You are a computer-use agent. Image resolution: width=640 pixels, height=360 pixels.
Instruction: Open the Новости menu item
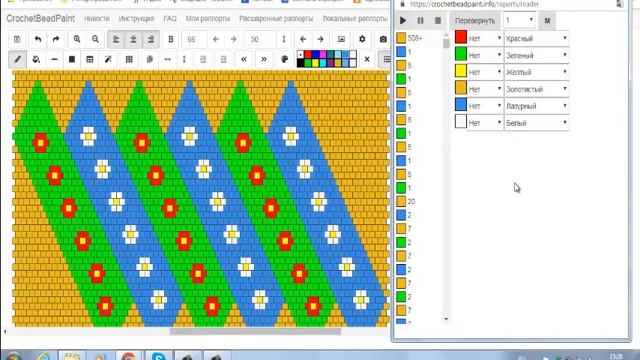pyautogui.click(x=97, y=19)
